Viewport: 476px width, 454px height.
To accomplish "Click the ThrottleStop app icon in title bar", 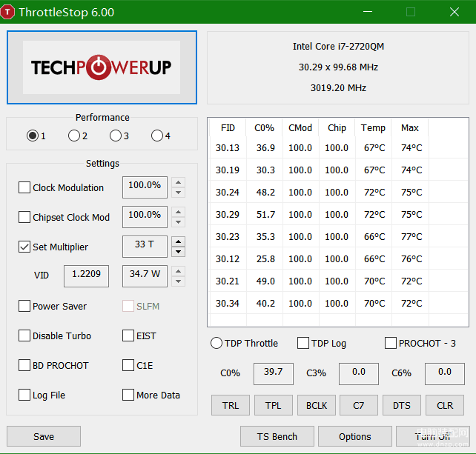I will 7,12.
